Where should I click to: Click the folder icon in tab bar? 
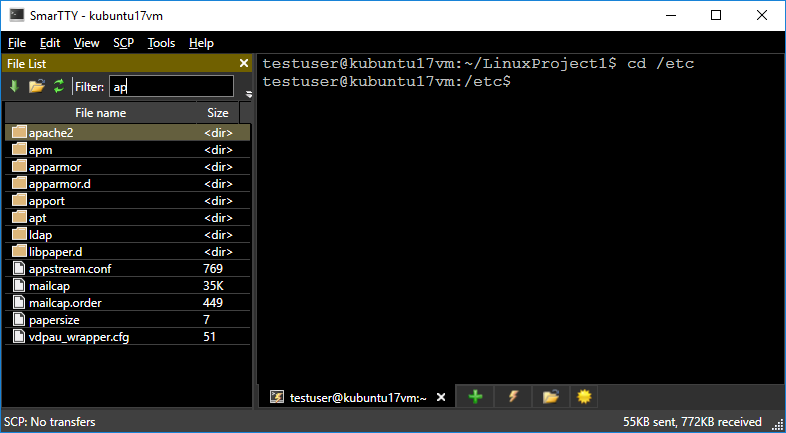click(550, 397)
